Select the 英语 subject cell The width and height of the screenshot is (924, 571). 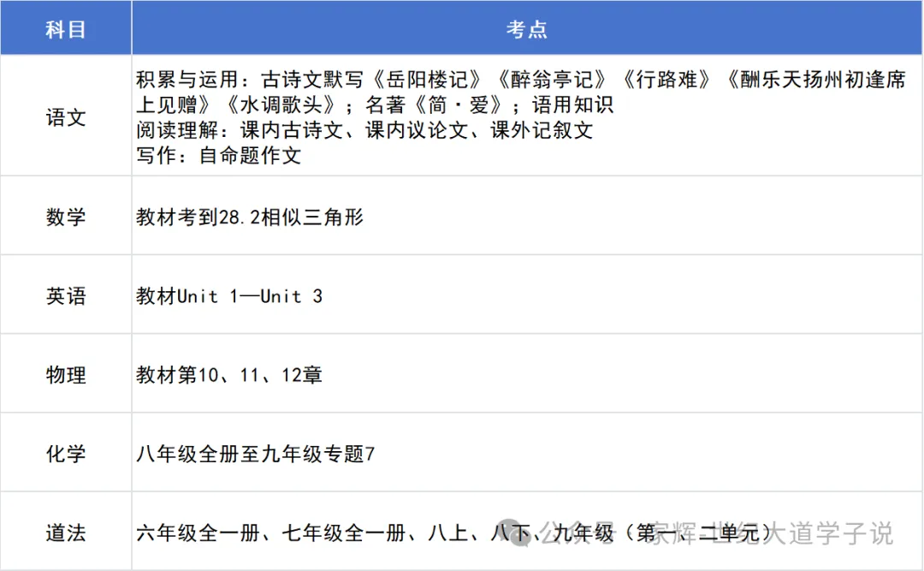(x=66, y=295)
